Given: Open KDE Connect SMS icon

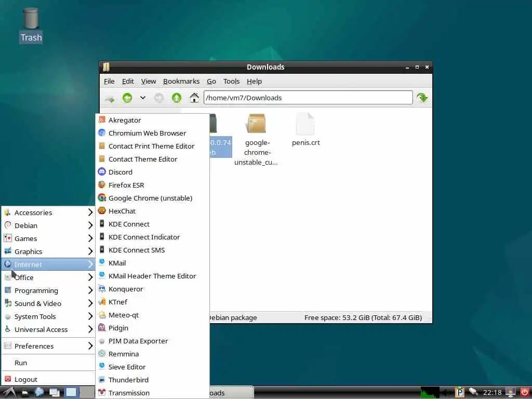Looking at the screenshot, I should (102, 250).
